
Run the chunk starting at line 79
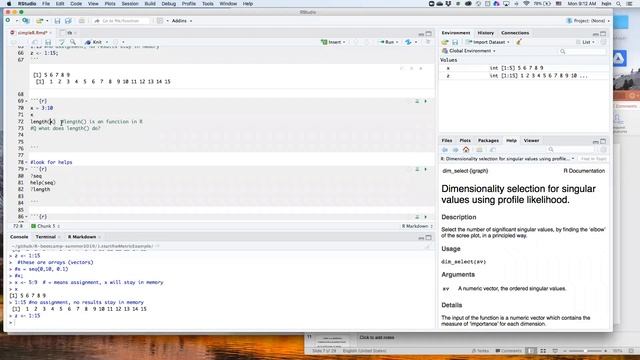coord(425,169)
